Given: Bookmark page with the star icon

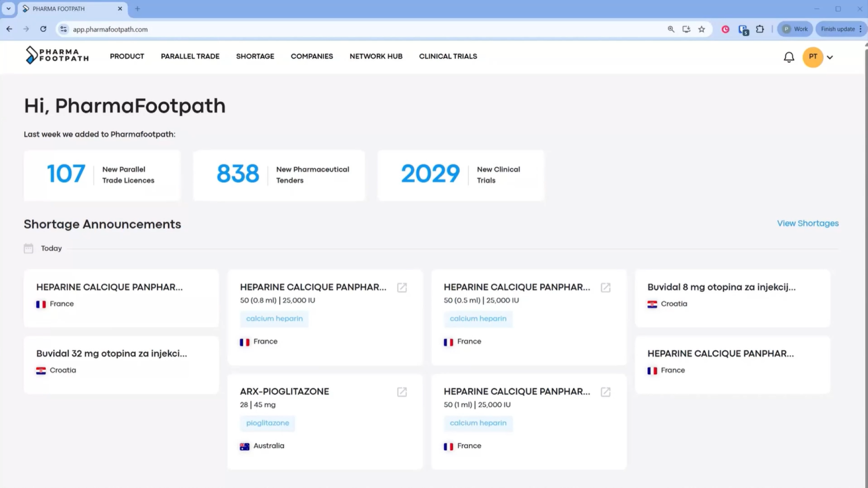Looking at the screenshot, I should (x=701, y=29).
